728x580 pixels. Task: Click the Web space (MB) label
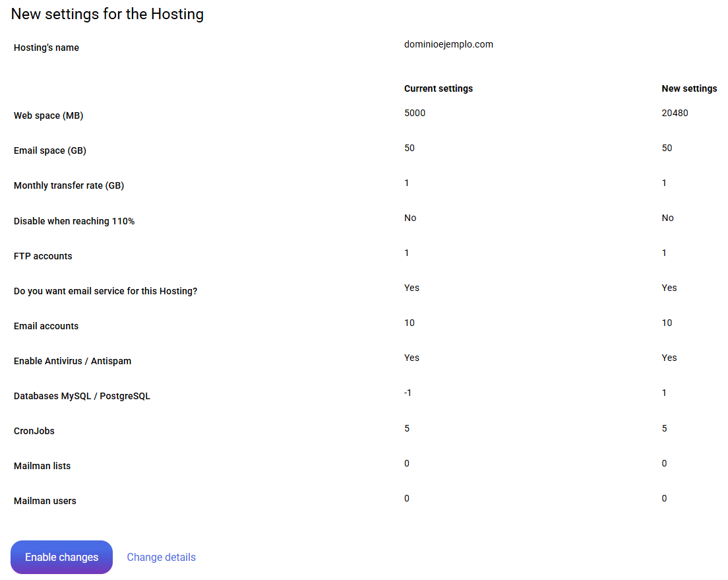[x=48, y=115]
